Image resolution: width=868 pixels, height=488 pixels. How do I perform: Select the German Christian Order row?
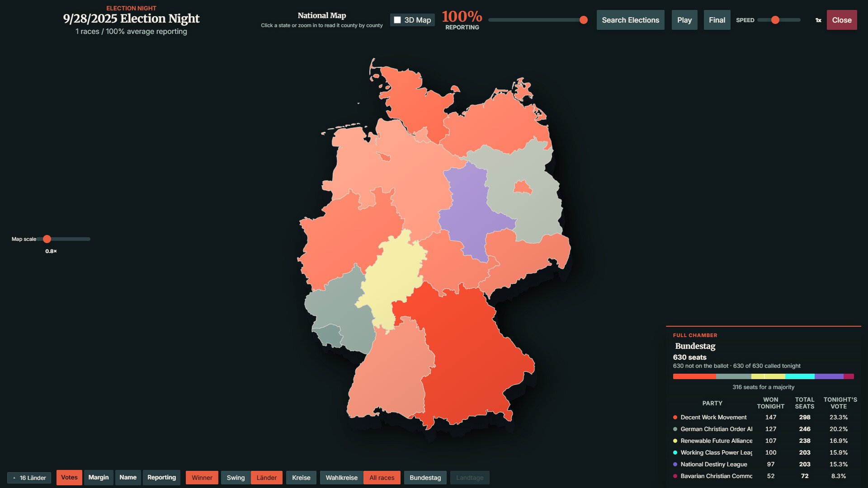(x=763, y=429)
